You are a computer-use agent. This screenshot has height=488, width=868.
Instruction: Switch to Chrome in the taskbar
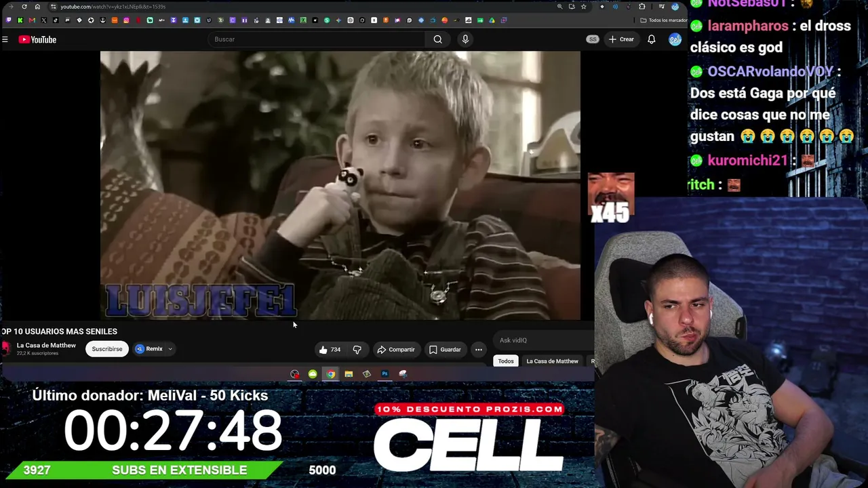click(x=330, y=374)
